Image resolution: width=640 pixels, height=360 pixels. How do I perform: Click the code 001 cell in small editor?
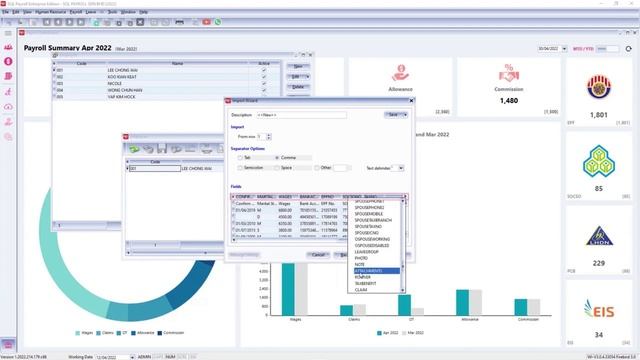point(155,168)
